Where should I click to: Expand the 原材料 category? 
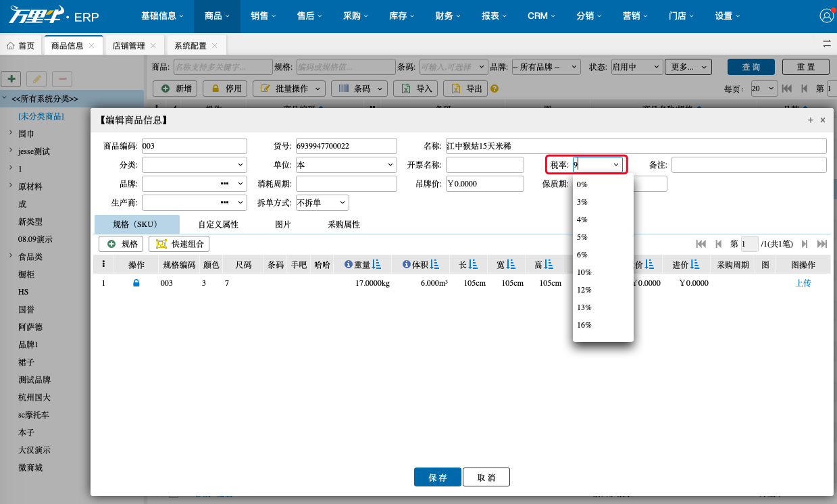(11, 186)
